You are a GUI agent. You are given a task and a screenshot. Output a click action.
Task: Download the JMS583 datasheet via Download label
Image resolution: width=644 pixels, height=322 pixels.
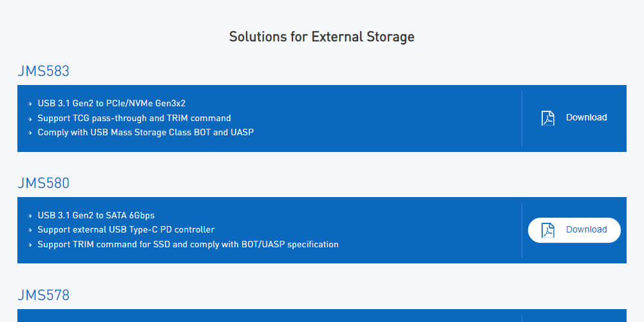pos(586,117)
